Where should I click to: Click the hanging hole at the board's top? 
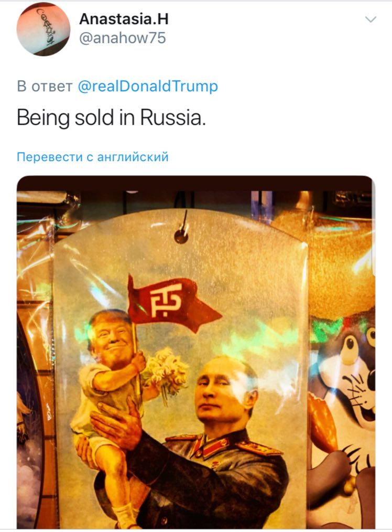[181, 236]
